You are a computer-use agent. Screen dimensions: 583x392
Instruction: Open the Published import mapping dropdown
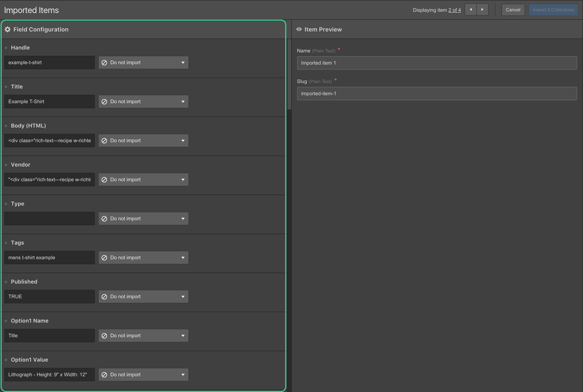143,297
